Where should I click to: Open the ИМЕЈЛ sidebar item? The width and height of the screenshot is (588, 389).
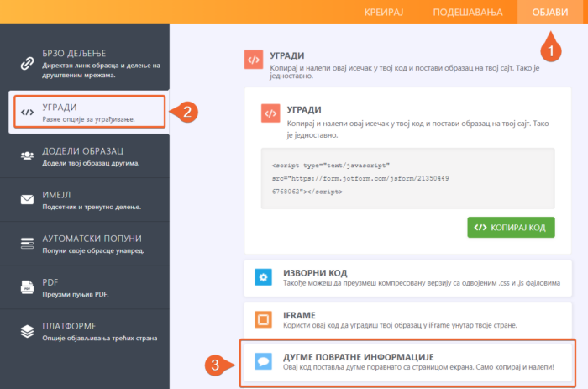click(85, 200)
